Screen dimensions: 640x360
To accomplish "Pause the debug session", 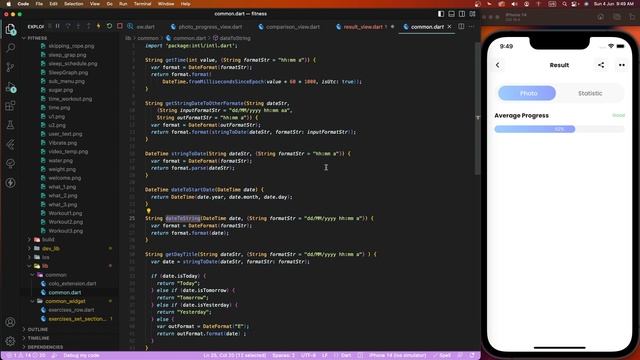I will (x=58, y=26).
